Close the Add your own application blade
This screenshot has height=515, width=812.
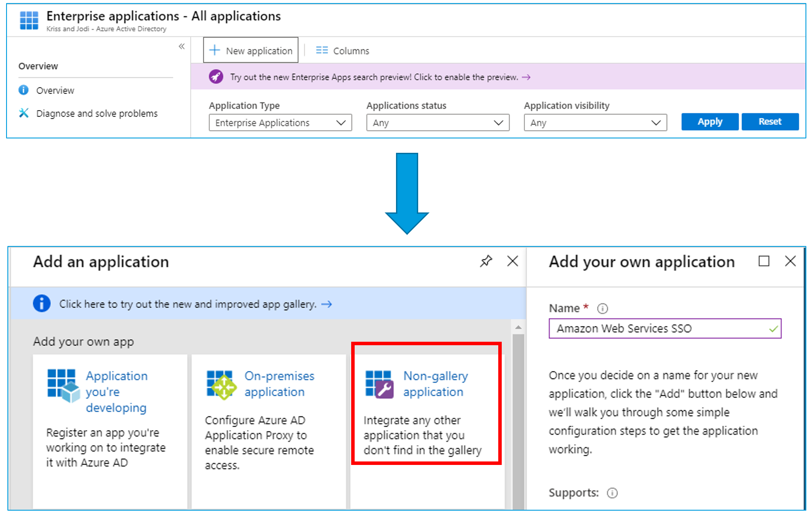[x=790, y=261]
